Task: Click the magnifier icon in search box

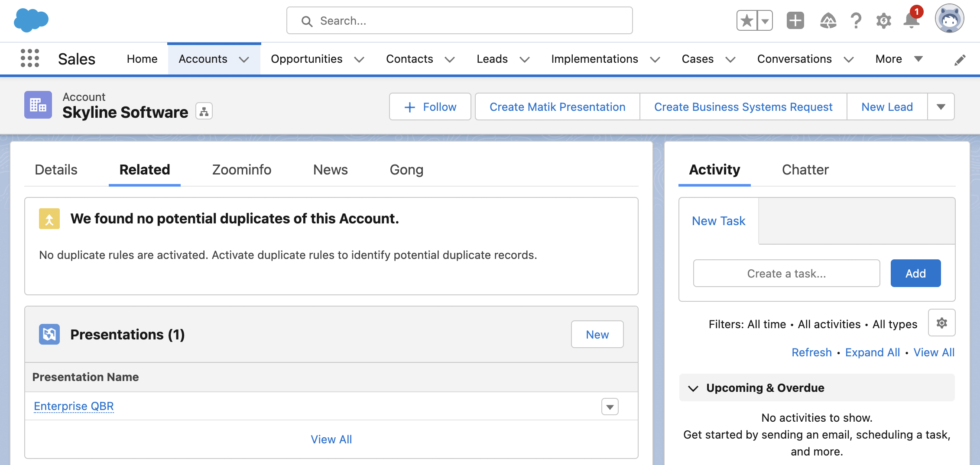Action: tap(307, 21)
